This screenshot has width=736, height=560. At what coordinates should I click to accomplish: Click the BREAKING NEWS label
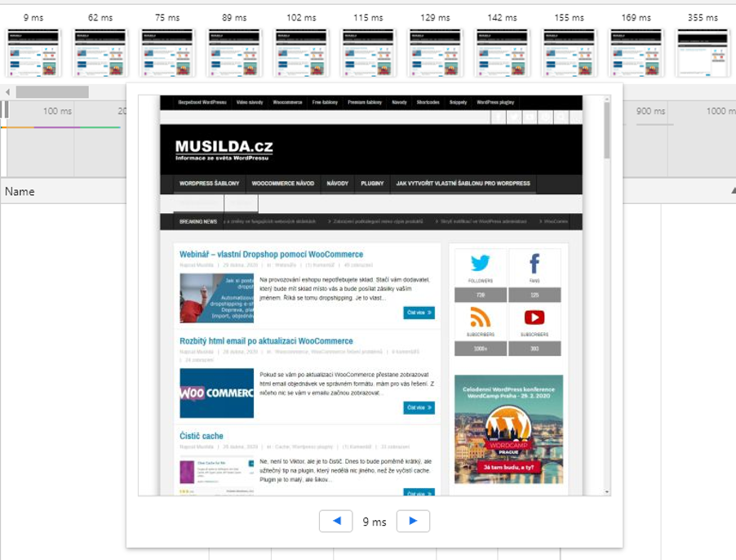coord(198,221)
